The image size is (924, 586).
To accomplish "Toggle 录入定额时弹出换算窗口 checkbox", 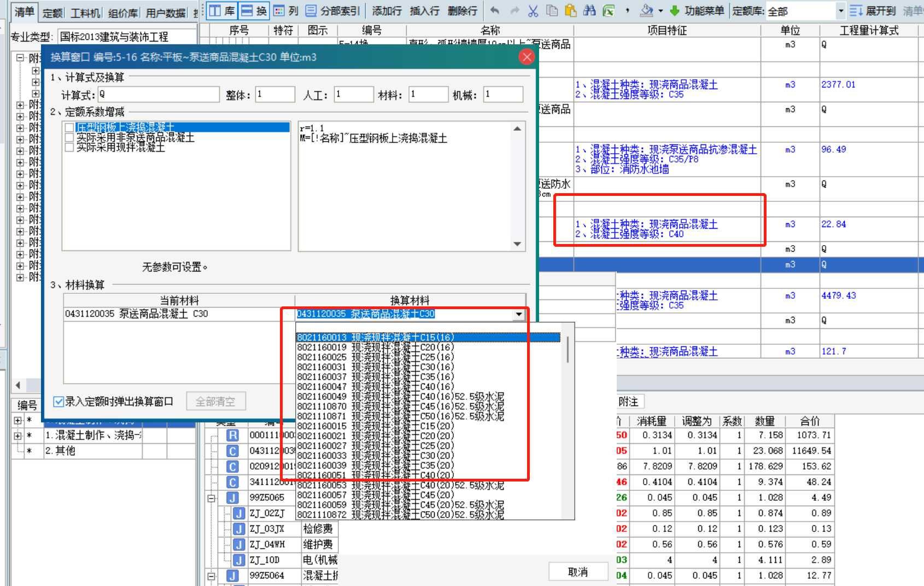I will (59, 402).
